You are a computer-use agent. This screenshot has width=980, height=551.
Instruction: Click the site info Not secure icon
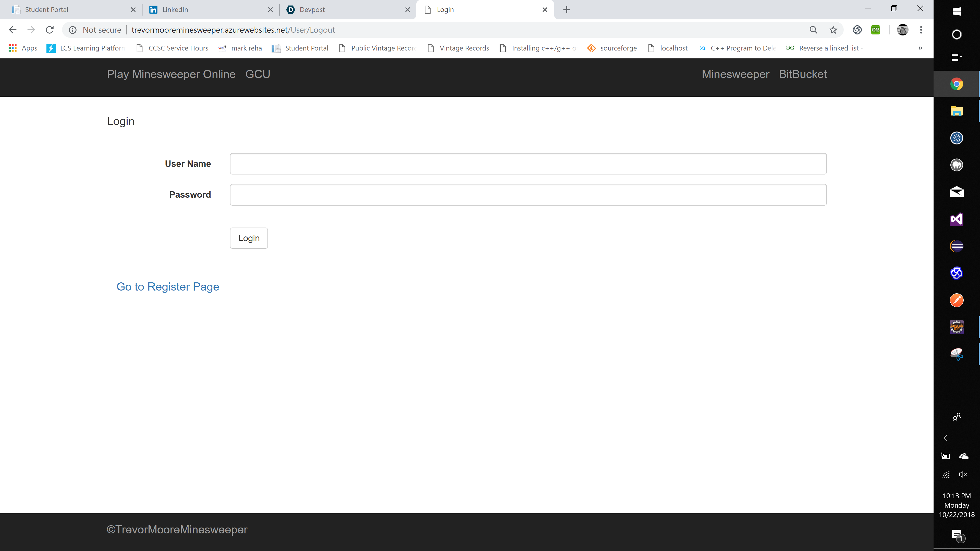[x=73, y=30]
